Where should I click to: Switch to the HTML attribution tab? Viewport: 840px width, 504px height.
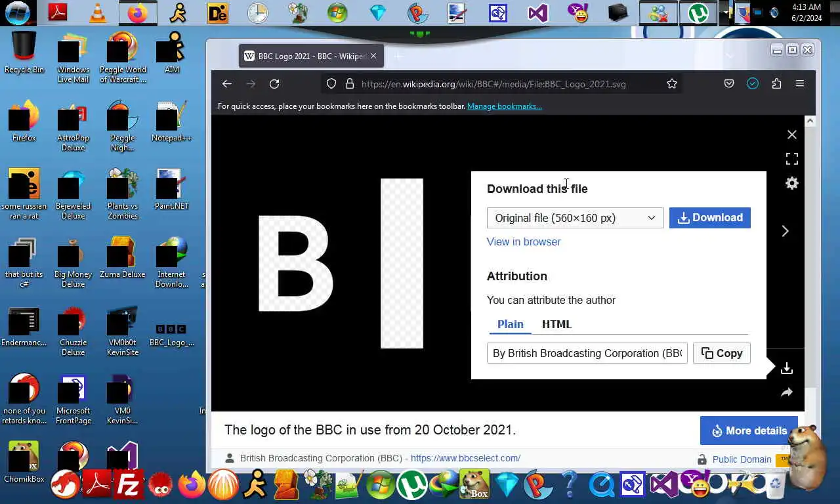556,324
